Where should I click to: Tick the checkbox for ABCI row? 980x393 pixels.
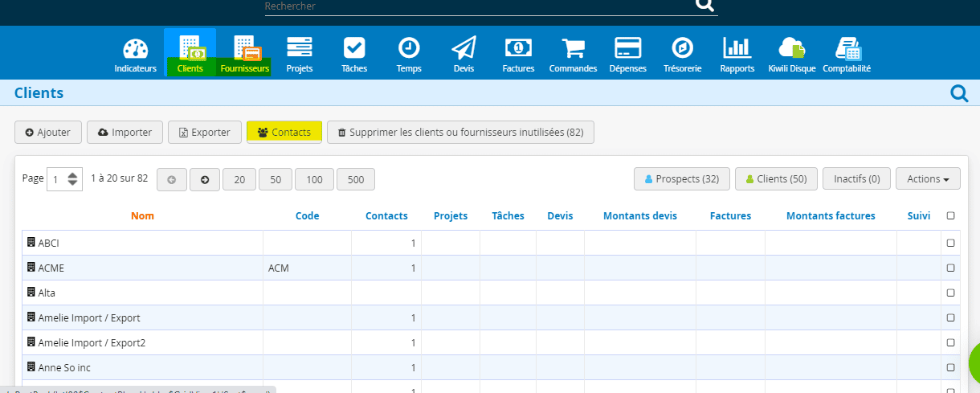coord(950,243)
